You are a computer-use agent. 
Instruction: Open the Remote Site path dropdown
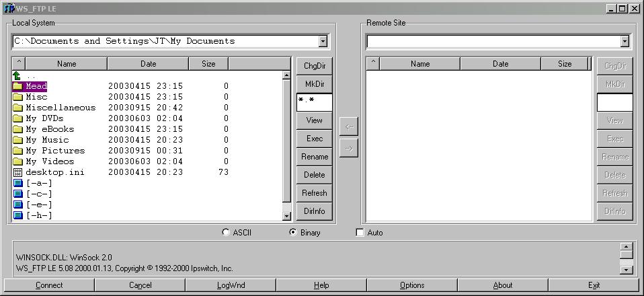click(x=625, y=42)
